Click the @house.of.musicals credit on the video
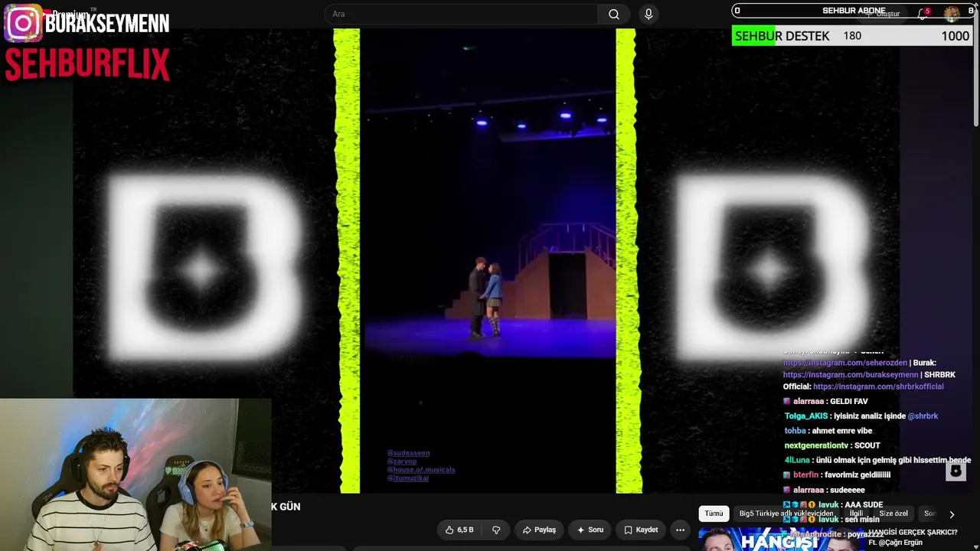This screenshot has width=980, height=551. pos(421,470)
